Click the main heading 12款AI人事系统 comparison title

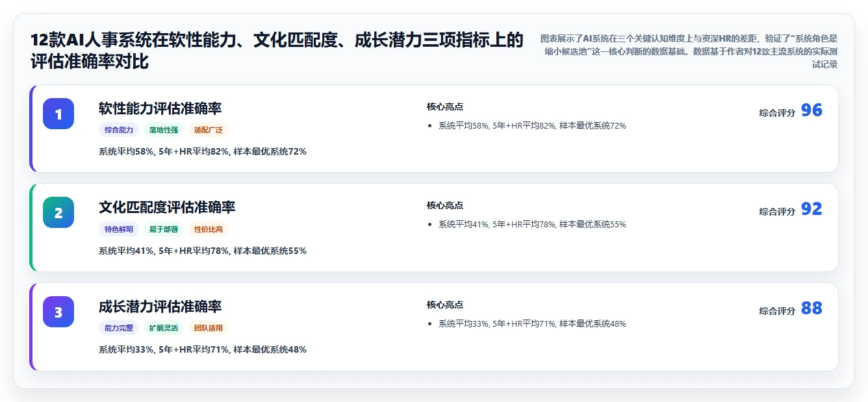[277, 51]
